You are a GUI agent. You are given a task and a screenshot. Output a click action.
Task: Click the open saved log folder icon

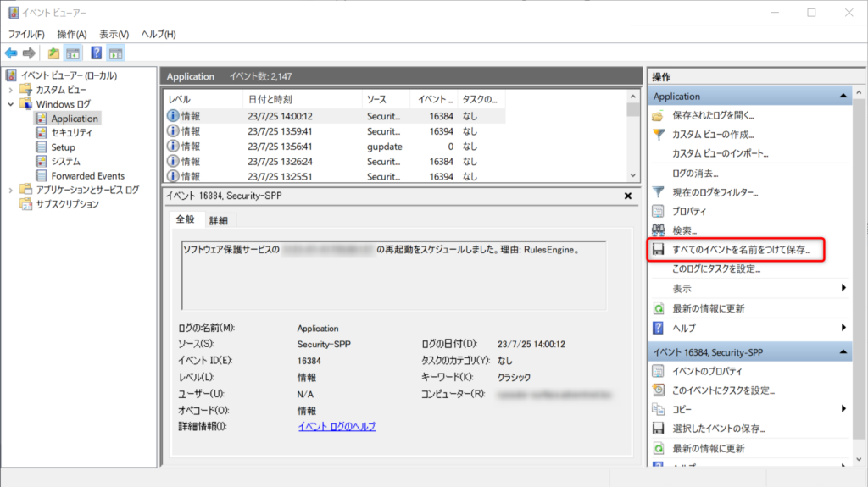pyautogui.click(x=658, y=115)
